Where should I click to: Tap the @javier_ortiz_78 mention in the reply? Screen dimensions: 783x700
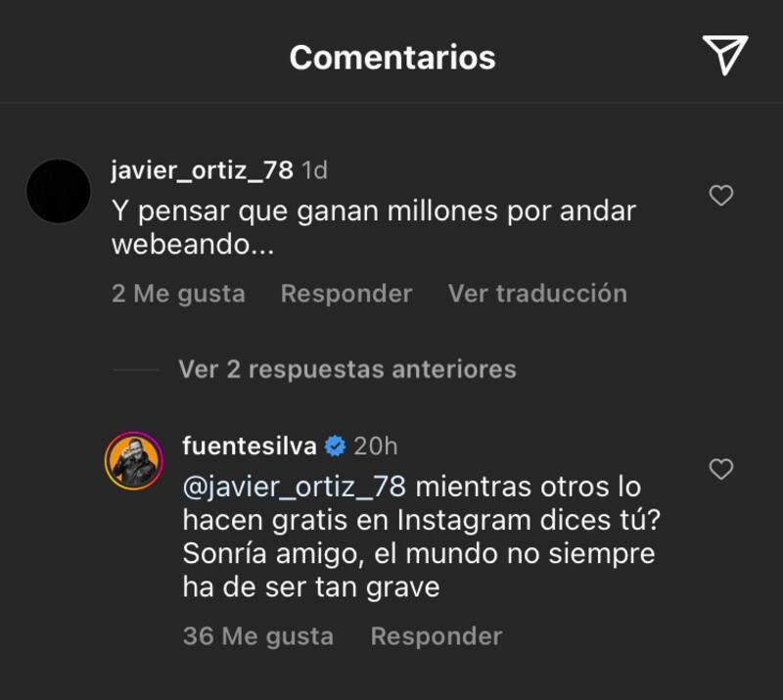pyautogui.click(x=294, y=487)
